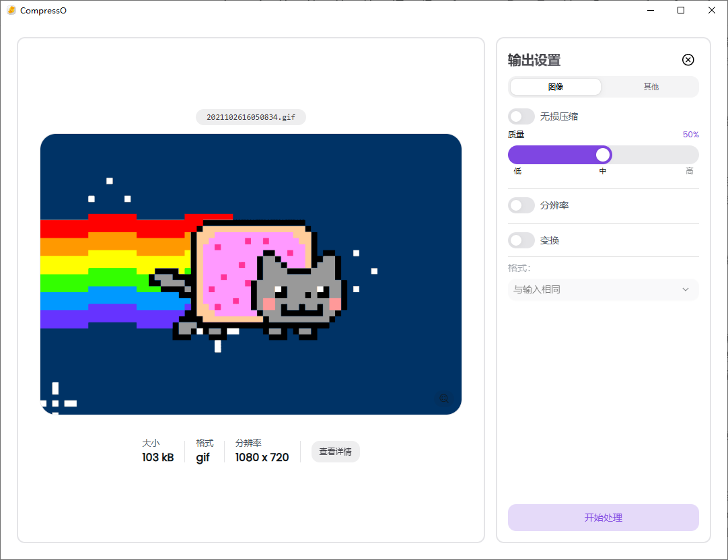Turn on the 分辨率 resolution toggle
The height and width of the screenshot is (560, 728).
(x=521, y=205)
